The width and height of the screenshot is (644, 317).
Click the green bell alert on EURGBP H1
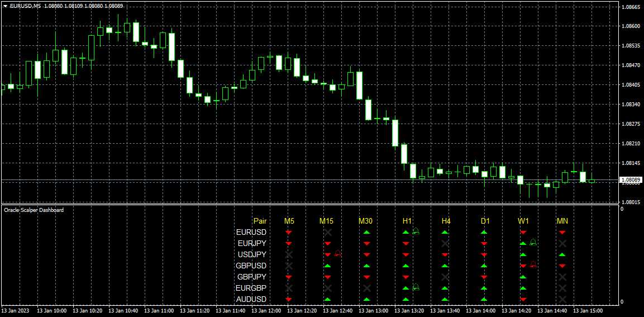click(x=416, y=287)
